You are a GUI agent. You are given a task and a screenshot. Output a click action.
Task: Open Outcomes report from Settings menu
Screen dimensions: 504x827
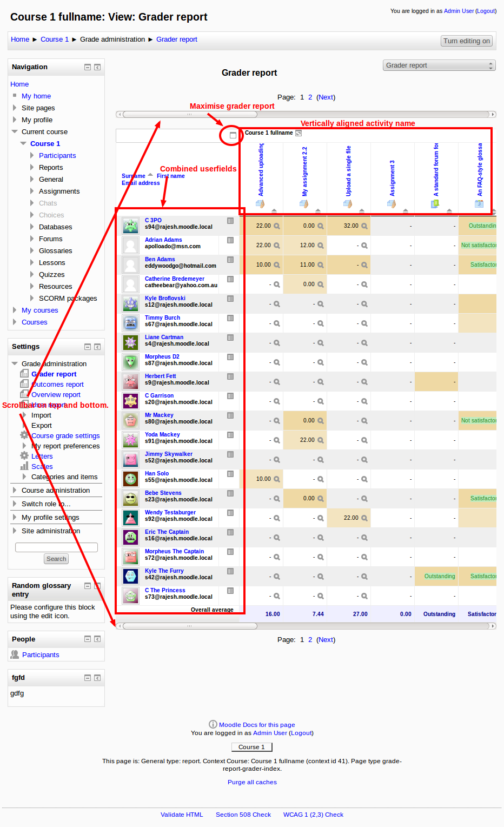click(x=57, y=385)
